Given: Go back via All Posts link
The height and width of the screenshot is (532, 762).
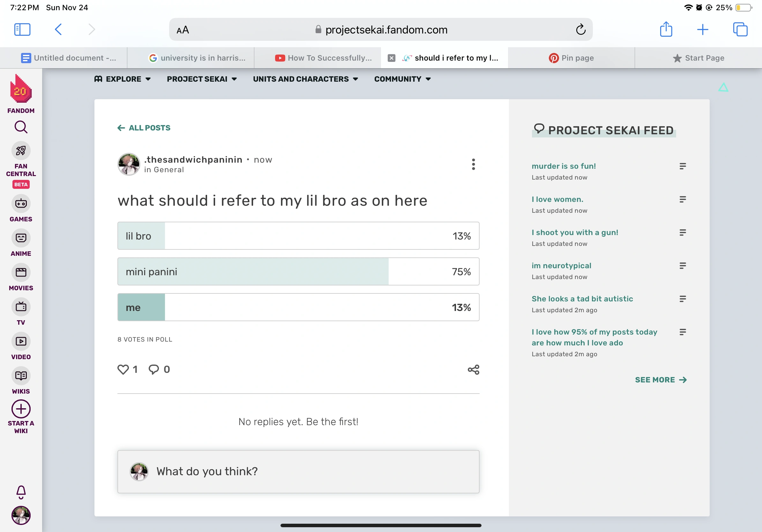Looking at the screenshot, I should coord(144,128).
